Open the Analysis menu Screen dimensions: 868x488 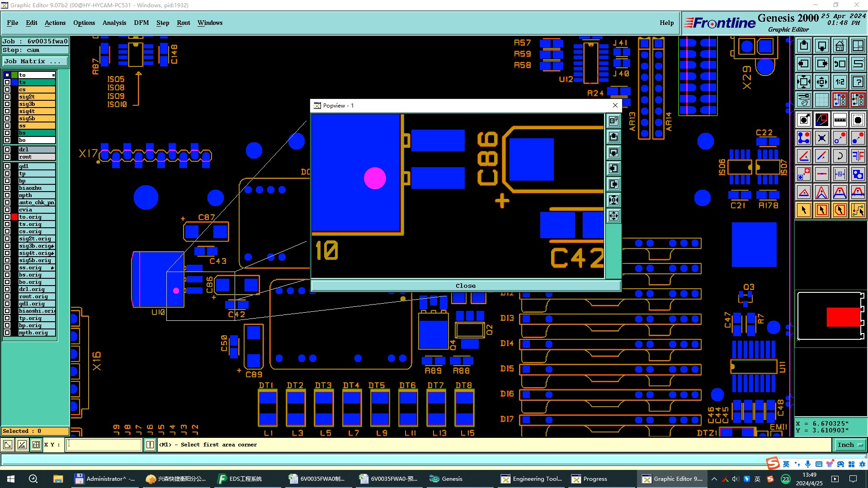[114, 23]
